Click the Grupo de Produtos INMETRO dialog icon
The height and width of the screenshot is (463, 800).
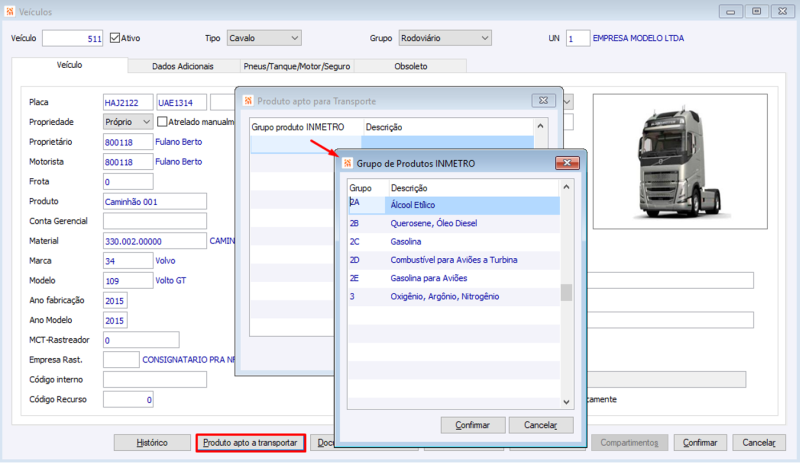click(347, 163)
